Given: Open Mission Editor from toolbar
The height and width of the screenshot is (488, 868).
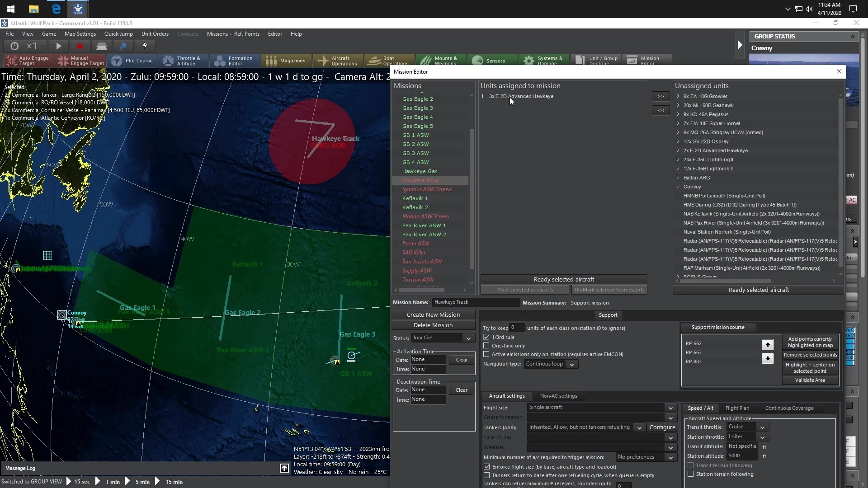Looking at the screenshot, I should click(647, 61).
